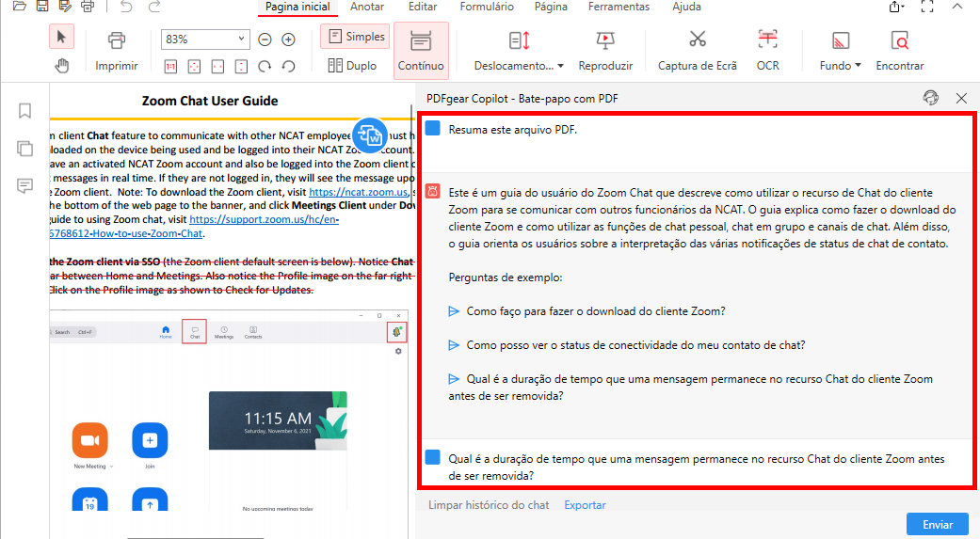The height and width of the screenshot is (539, 980).
Task: Click the embedded Zoom client screenshot image
Action: [229, 410]
